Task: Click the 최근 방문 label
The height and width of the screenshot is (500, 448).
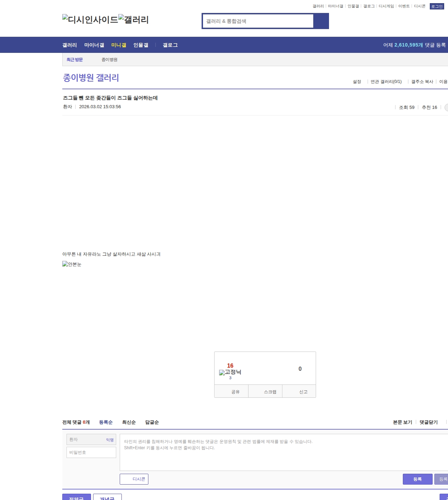Action: 75,60
